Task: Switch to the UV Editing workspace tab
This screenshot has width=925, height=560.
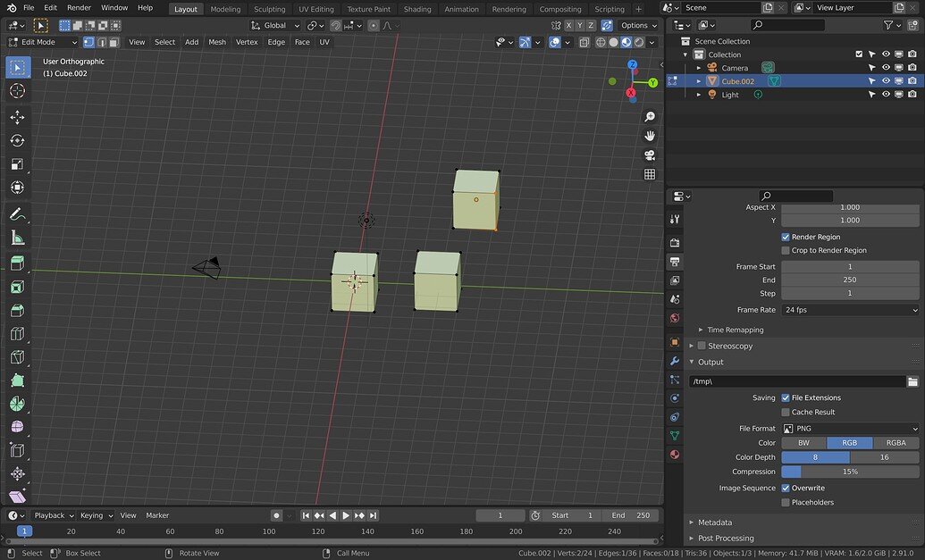Action: pyautogui.click(x=316, y=9)
